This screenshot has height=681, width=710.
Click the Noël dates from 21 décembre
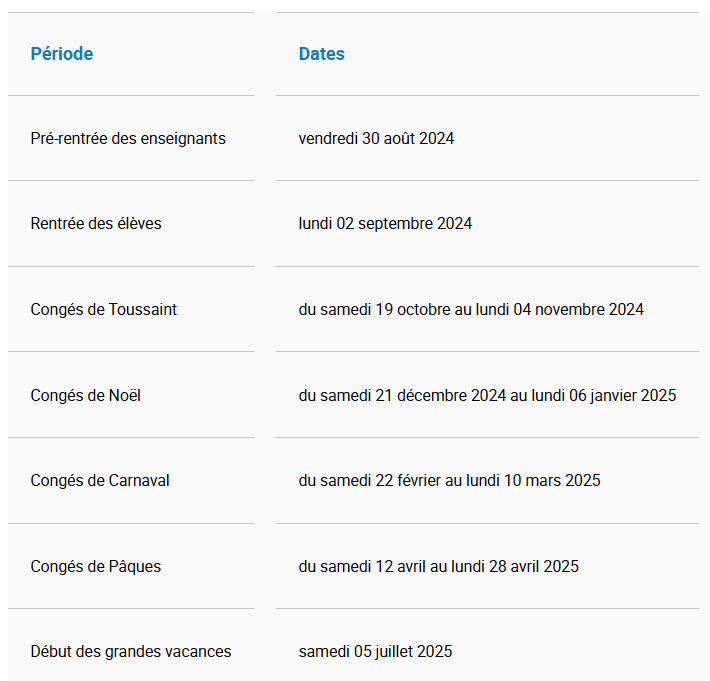point(487,395)
